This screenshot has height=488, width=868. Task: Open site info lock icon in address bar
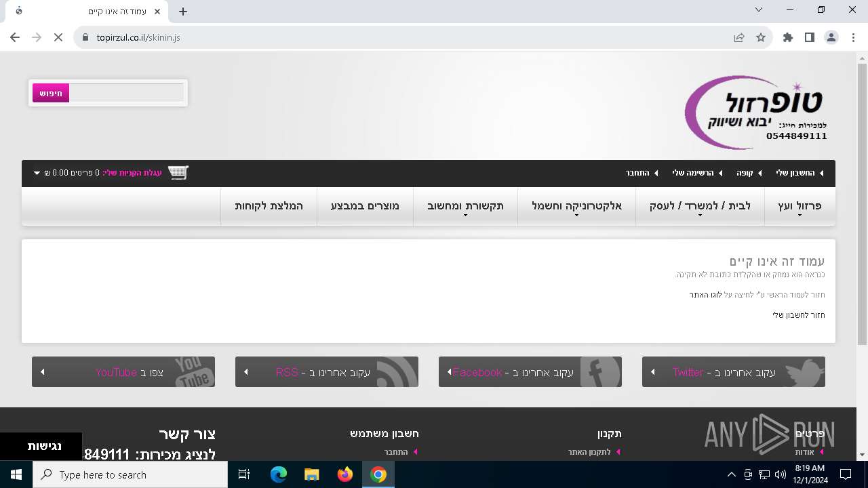click(85, 37)
